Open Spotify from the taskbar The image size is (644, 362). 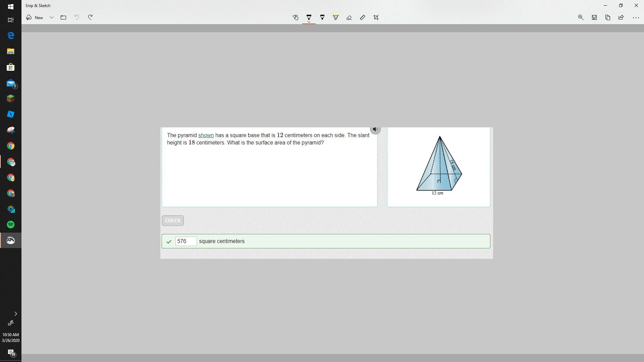(x=11, y=225)
